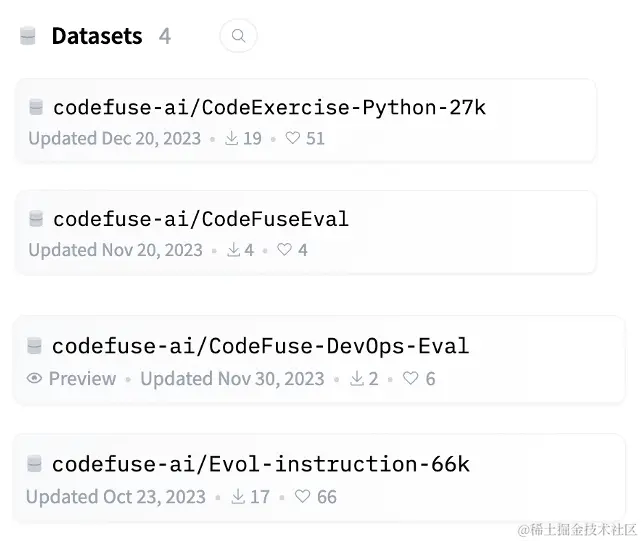Click the heart icon showing 66 likes
642x542 pixels.
coord(302,497)
